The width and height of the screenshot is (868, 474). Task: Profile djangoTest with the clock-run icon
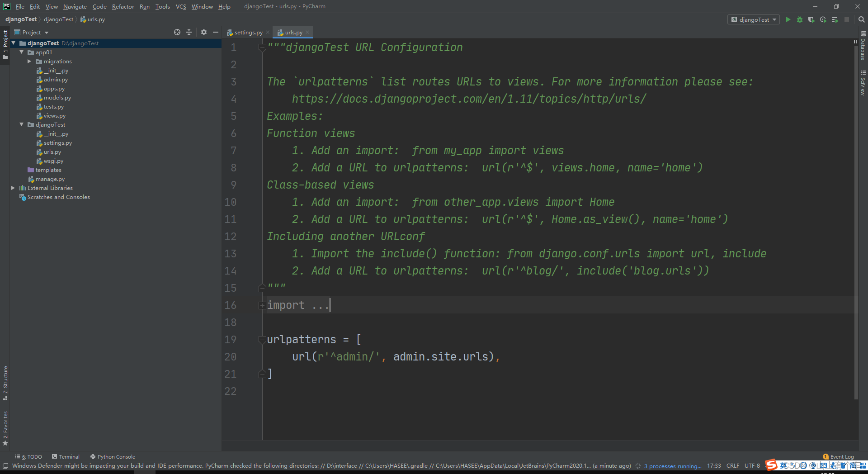823,19
